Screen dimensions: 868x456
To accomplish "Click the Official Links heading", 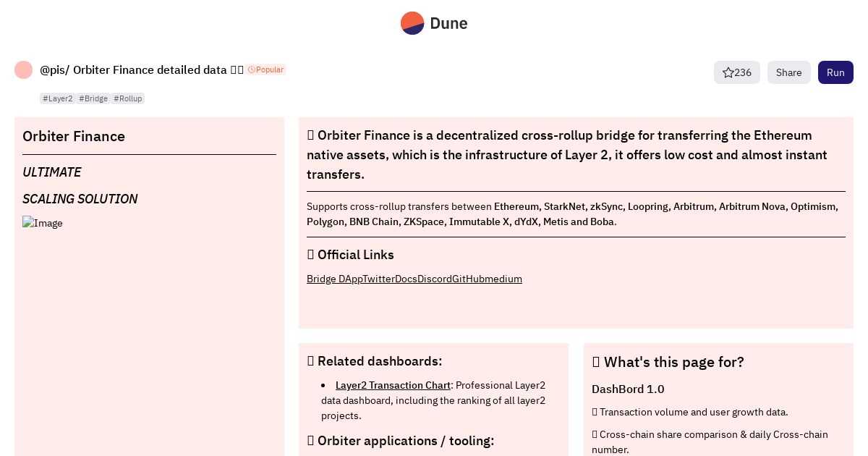I will (355, 255).
